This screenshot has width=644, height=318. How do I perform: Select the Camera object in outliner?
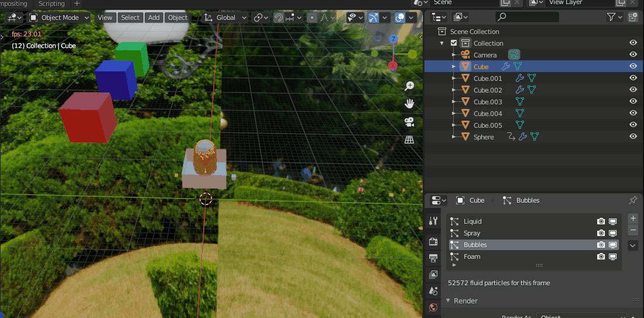485,54
